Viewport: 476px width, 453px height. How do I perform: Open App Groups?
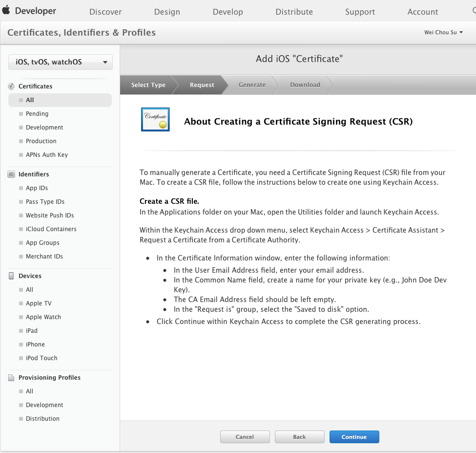42,243
